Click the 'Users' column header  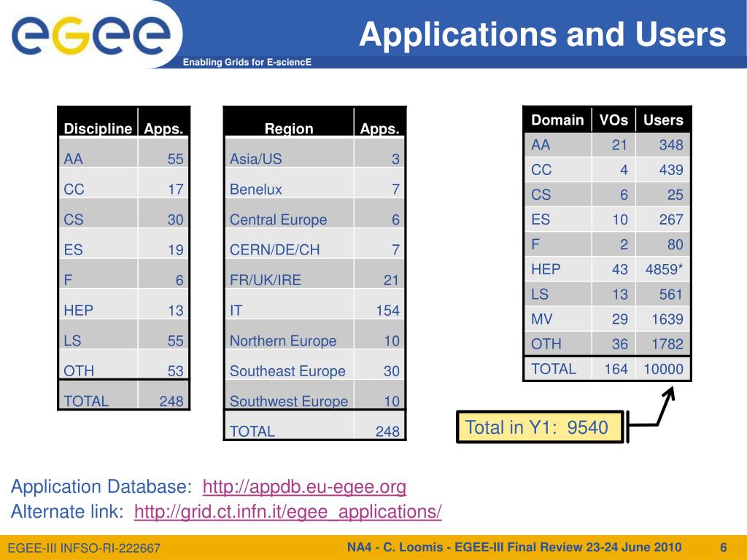(x=663, y=120)
